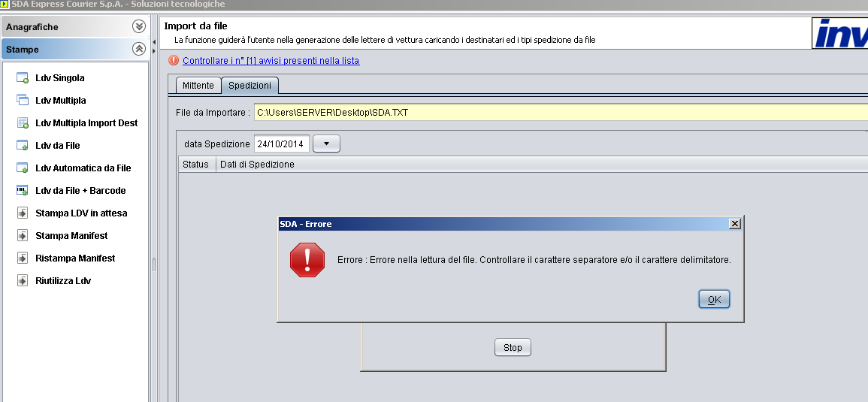This screenshot has width=868, height=402.
Task: Click the Stampa Manifest icon
Action: [22, 236]
